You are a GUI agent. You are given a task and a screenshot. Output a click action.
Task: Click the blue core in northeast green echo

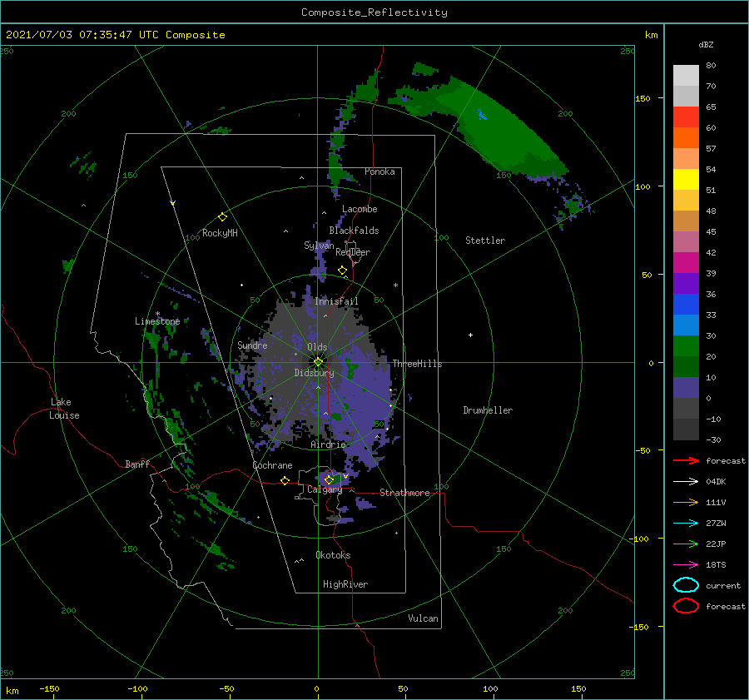[x=482, y=114]
